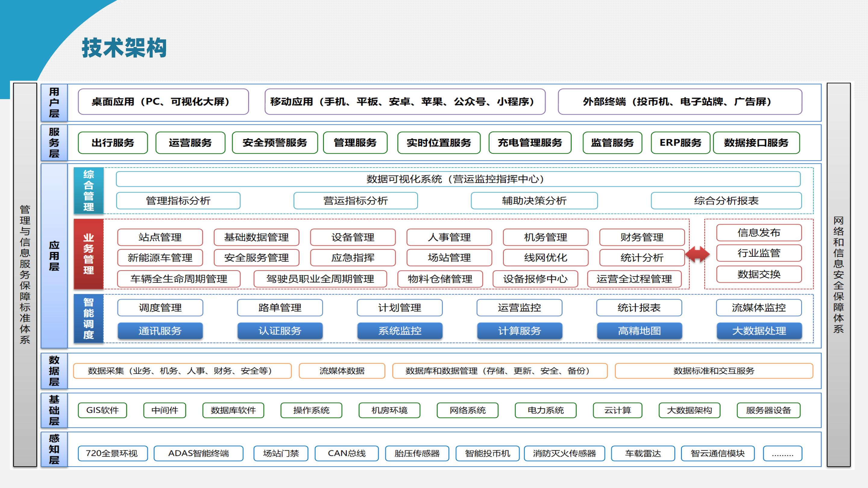Click the 出行服务 service box
This screenshot has height=488, width=868.
112,143
